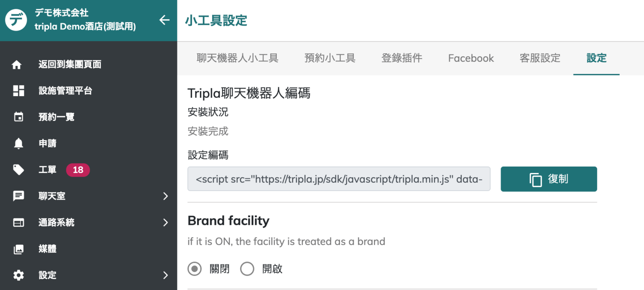This screenshot has height=290, width=644.
Task: Click the 復制 copy button
Action: (548, 179)
